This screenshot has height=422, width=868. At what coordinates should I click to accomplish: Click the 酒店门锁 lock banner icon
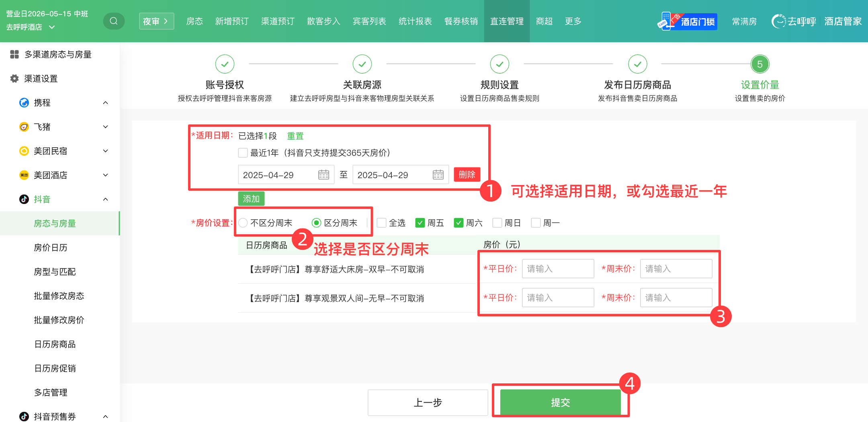687,21
